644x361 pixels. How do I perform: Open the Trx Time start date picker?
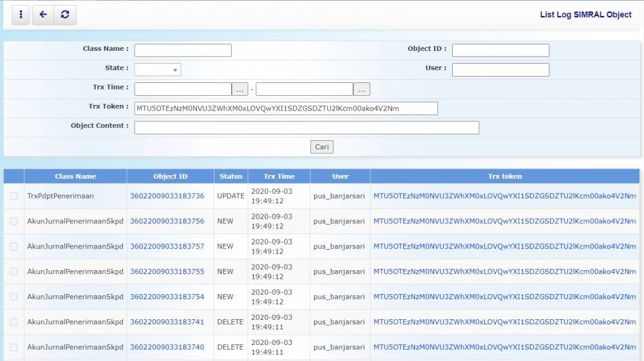coord(240,89)
